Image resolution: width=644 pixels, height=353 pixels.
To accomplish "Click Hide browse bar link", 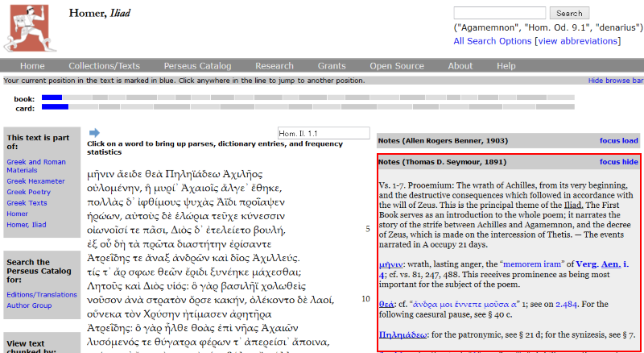I will click(x=616, y=81).
